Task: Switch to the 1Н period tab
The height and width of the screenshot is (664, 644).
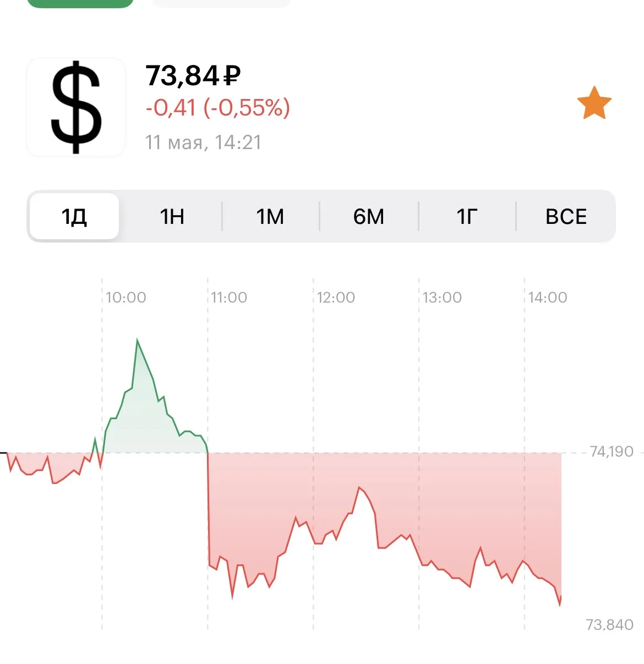Action: coord(172,216)
